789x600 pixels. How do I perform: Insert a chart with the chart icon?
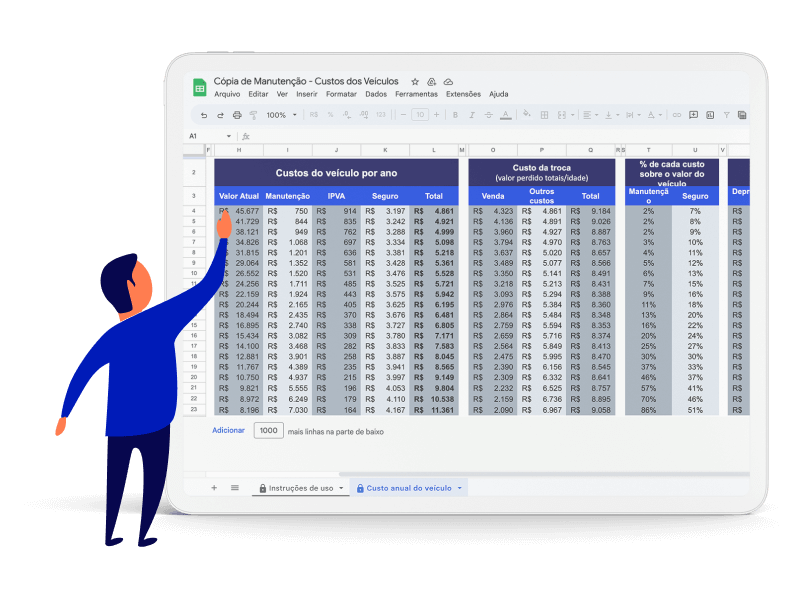[x=710, y=115]
